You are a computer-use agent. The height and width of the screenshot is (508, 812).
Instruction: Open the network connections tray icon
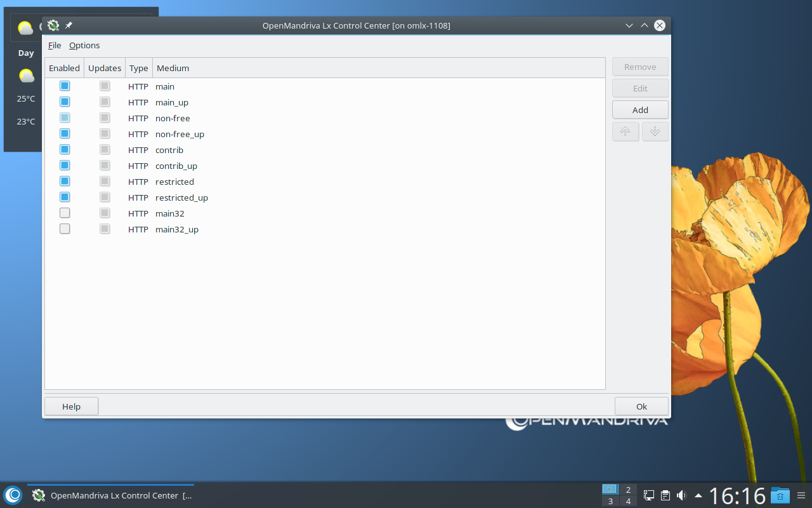click(x=649, y=495)
